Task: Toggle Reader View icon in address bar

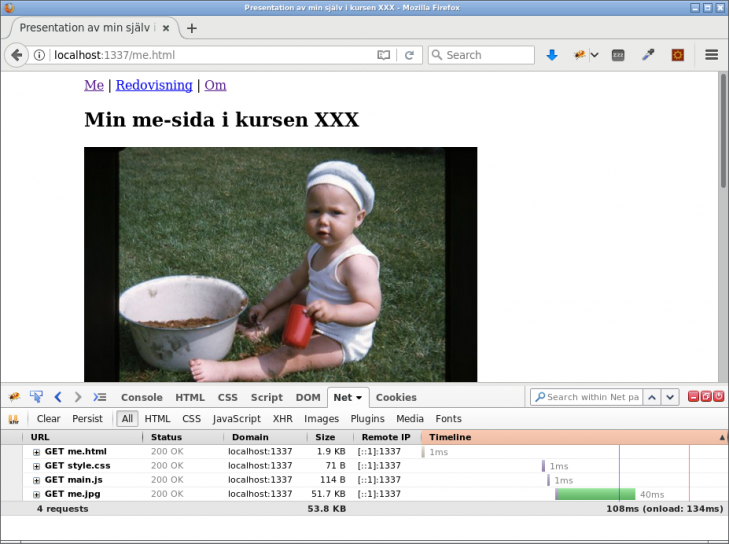Action: (x=384, y=55)
